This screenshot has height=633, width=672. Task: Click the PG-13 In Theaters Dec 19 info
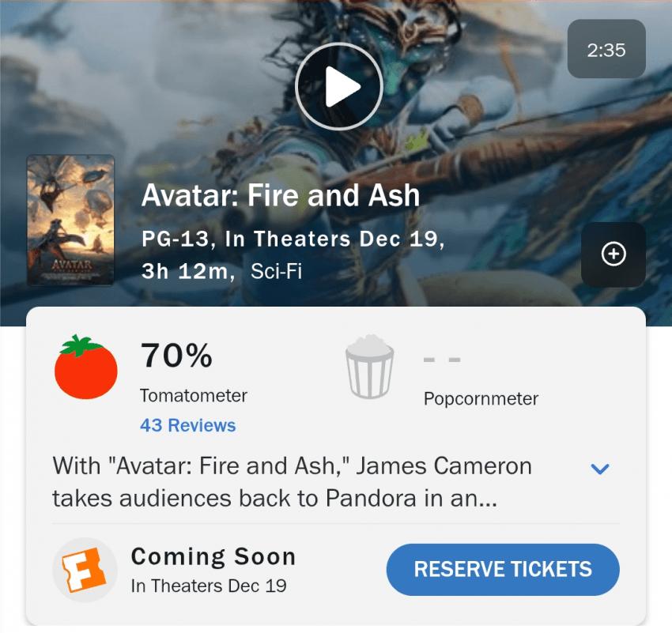click(293, 239)
